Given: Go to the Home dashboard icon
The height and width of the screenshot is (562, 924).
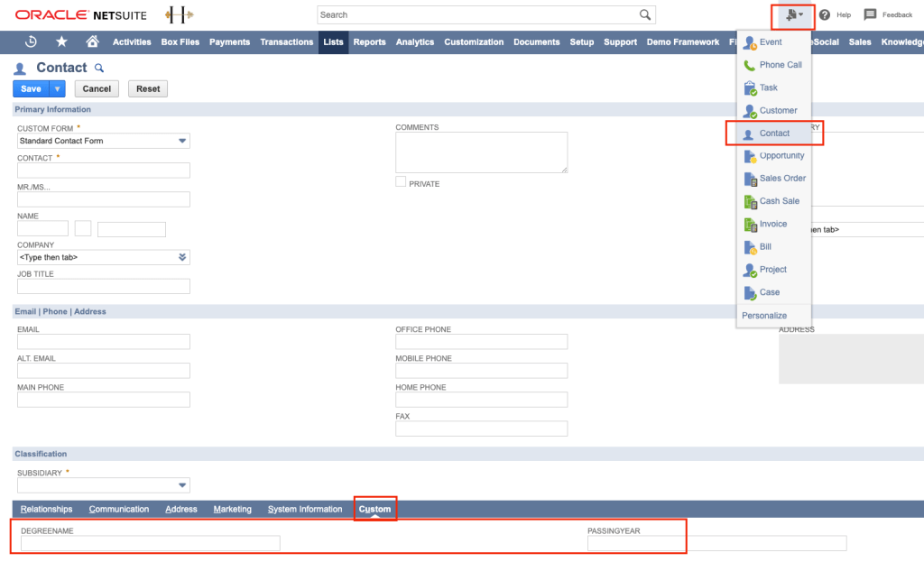Looking at the screenshot, I should (94, 41).
